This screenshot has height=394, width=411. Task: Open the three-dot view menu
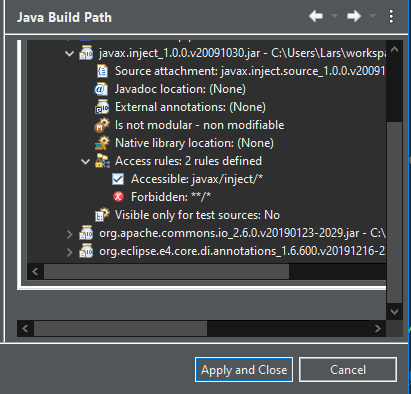tap(391, 16)
